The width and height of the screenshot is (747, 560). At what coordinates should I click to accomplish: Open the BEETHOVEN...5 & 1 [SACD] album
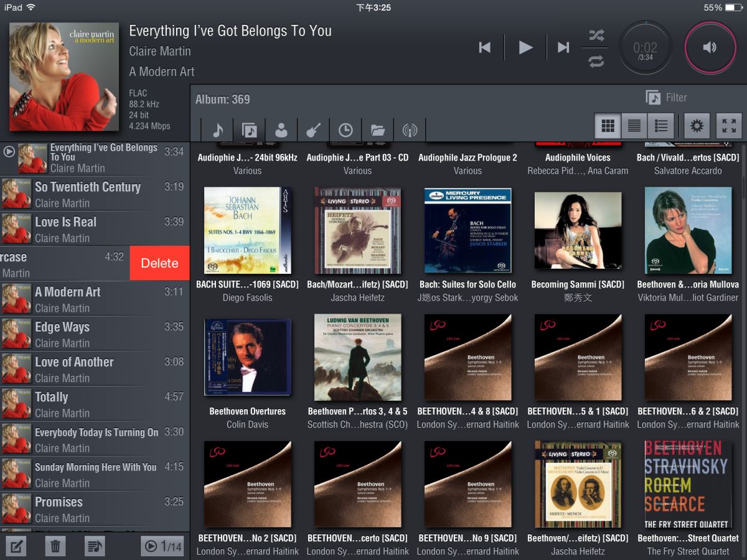click(578, 357)
